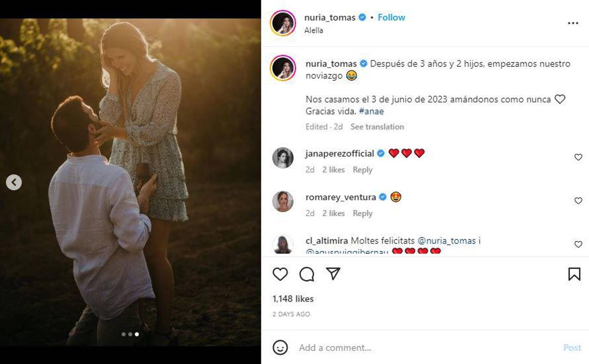
Task: Toggle like on janaperezofficial's comment
Action: tap(578, 157)
